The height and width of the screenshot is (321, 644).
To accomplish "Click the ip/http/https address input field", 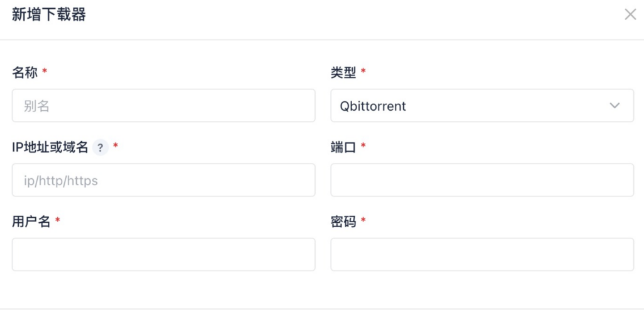I will [x=164, y=181].
